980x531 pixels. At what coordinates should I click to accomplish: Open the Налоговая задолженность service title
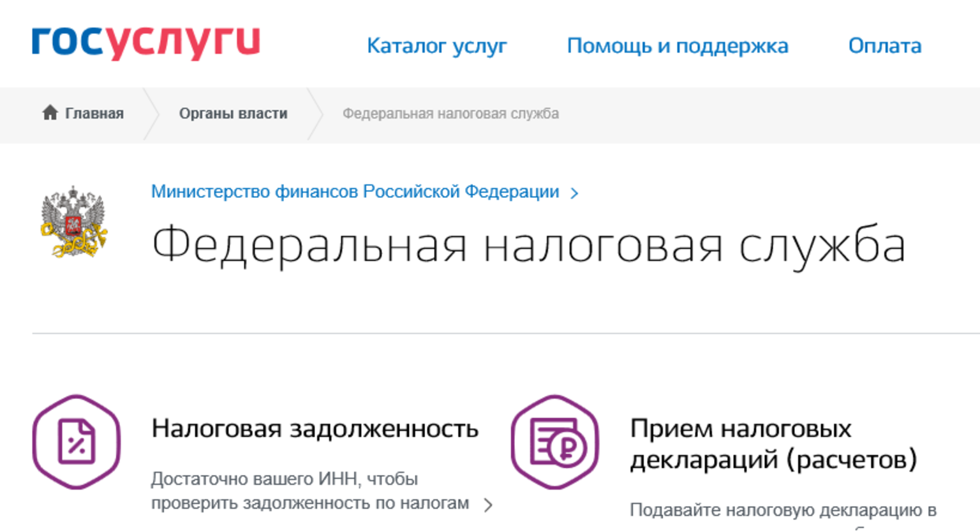[x=315, y=429]
